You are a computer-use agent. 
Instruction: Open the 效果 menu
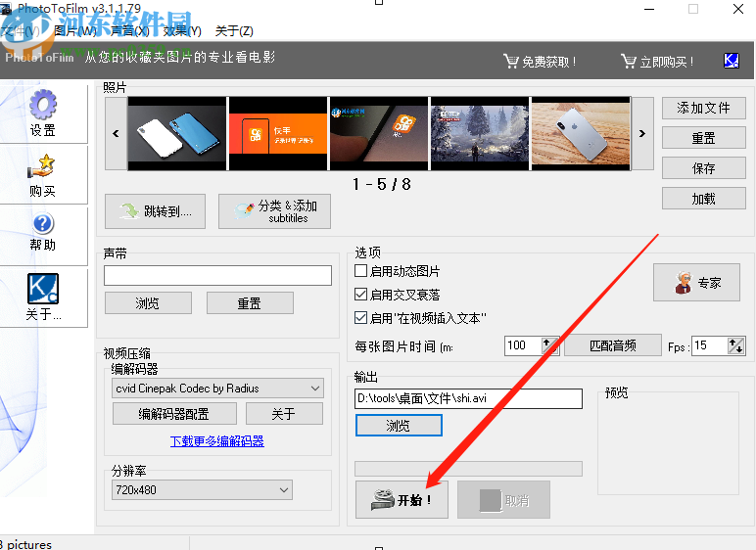coord(182,31)
